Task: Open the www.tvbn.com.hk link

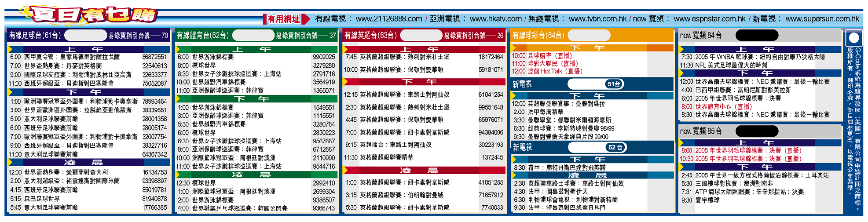Action: pyautogui.click(x=597, y=19)
